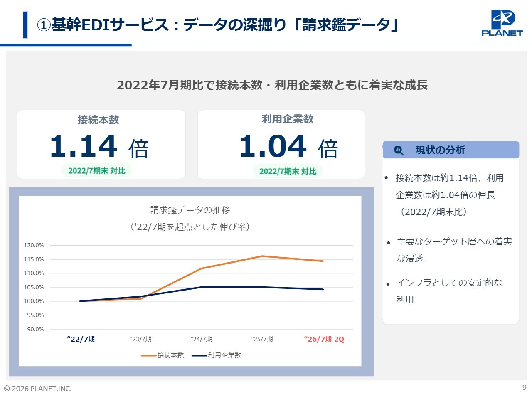
Task: Click the navy 利用企業数 legend line
Action: [x=199, y=355]
